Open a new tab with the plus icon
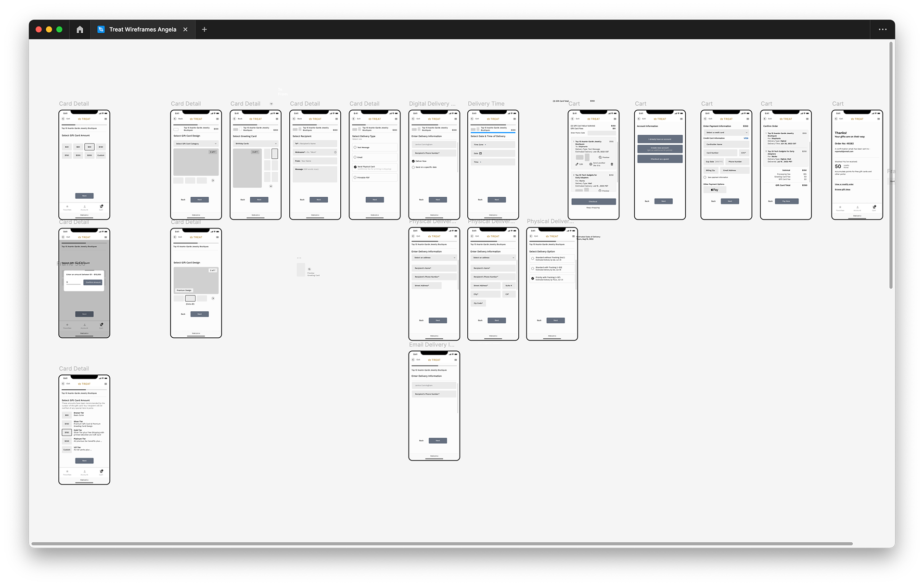924x586 pixels. pyautogui.click(x=205, y=29)
